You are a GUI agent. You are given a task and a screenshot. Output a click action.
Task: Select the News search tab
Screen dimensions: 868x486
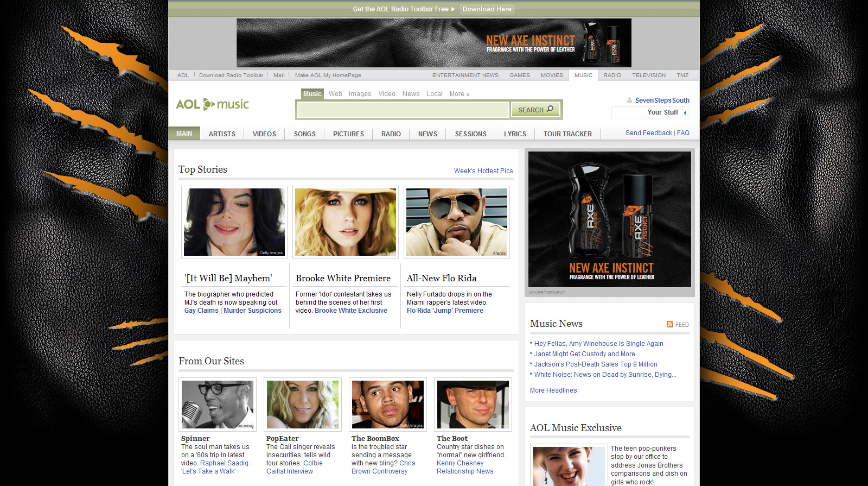point(411,94)
